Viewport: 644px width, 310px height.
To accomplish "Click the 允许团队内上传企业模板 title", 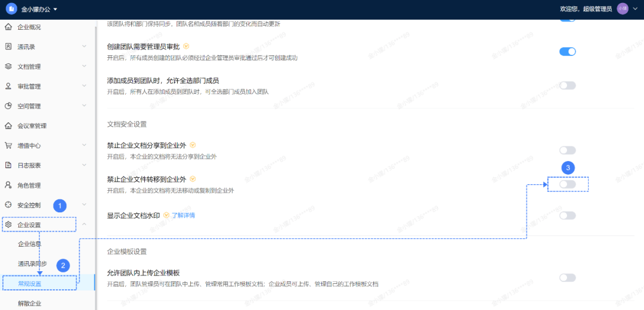I will [x=144, y=273].
